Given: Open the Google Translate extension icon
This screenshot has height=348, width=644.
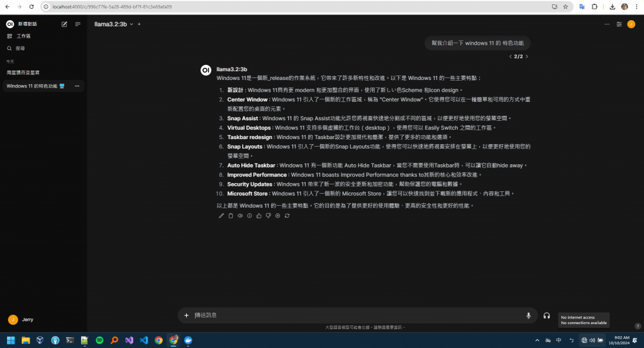Looking at the screenshot, I should 582,6.
